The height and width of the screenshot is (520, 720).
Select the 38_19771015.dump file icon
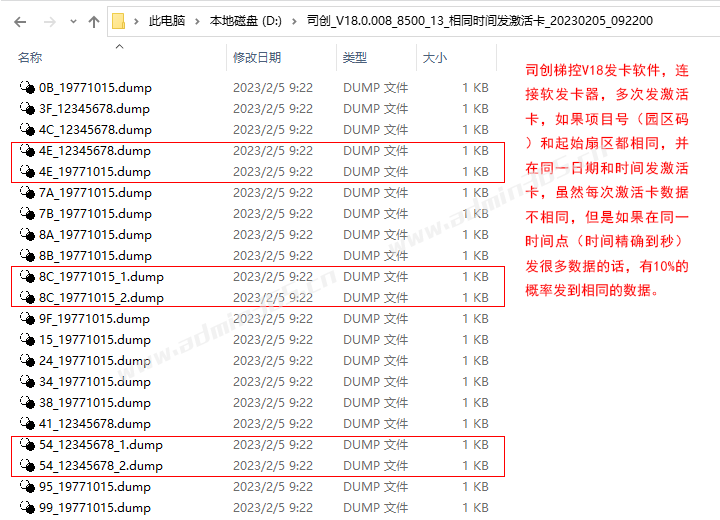coord(28,402)
